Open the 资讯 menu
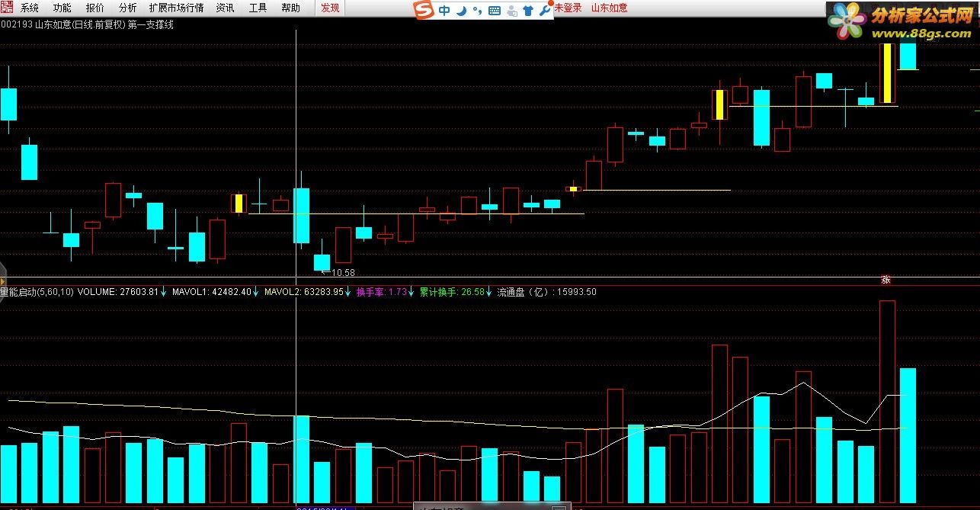 click(225, 8)
